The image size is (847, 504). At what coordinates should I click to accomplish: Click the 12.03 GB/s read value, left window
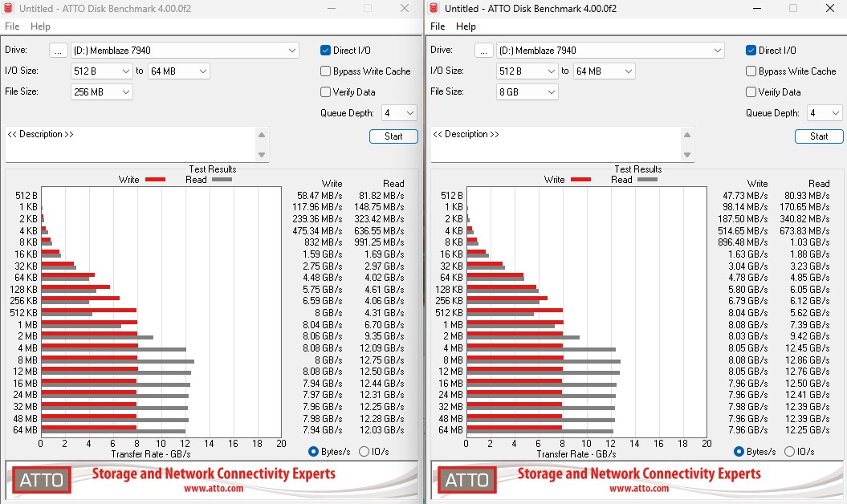click(382, 430)
